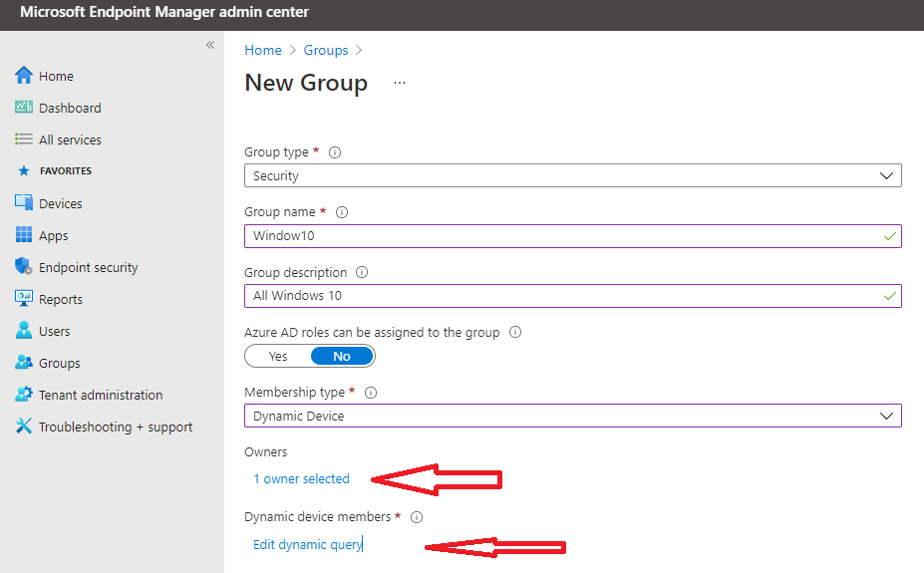
Task: Click the Users person icon
Action: [24, 330]
